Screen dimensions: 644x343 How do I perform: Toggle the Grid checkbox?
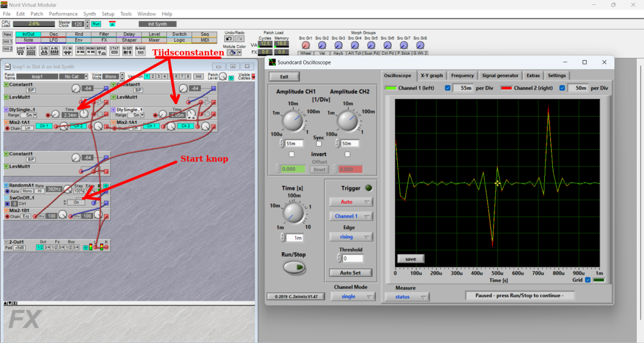(588, 280)
